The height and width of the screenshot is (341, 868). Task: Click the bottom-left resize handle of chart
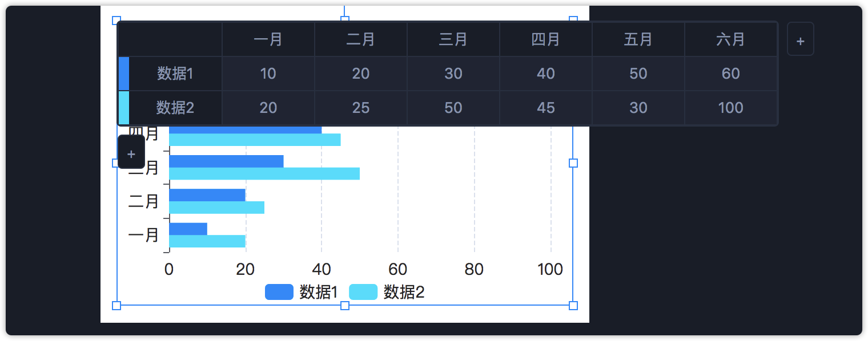tap(116, 306)
